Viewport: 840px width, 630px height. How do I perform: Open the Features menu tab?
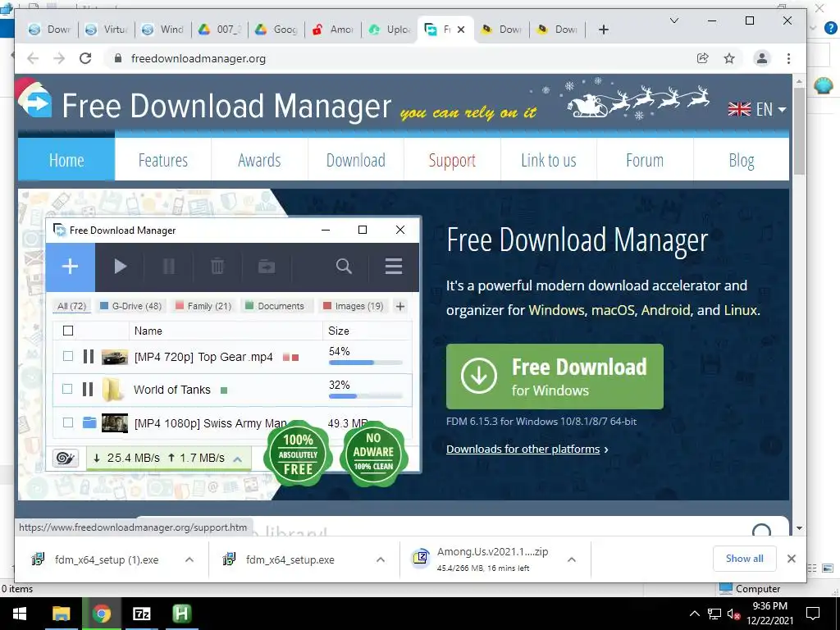pyautogui.click(x=163, y=160)
